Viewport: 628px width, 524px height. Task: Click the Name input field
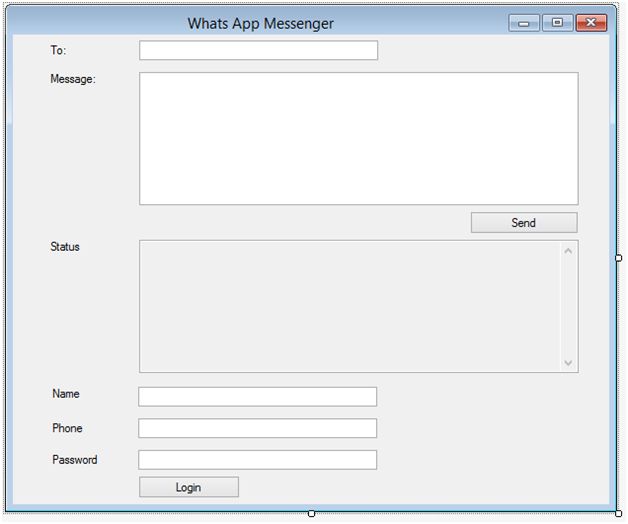tap(258, 397)
